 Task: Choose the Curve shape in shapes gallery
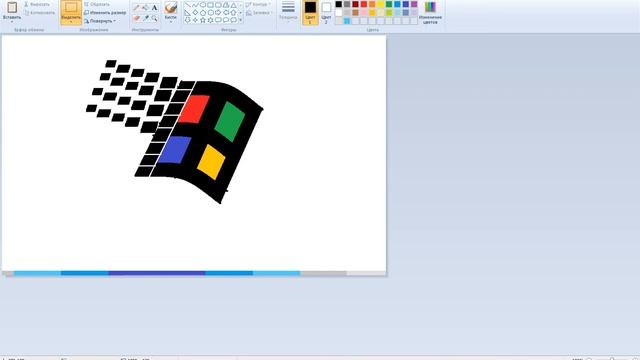click(x=196, y=5)
